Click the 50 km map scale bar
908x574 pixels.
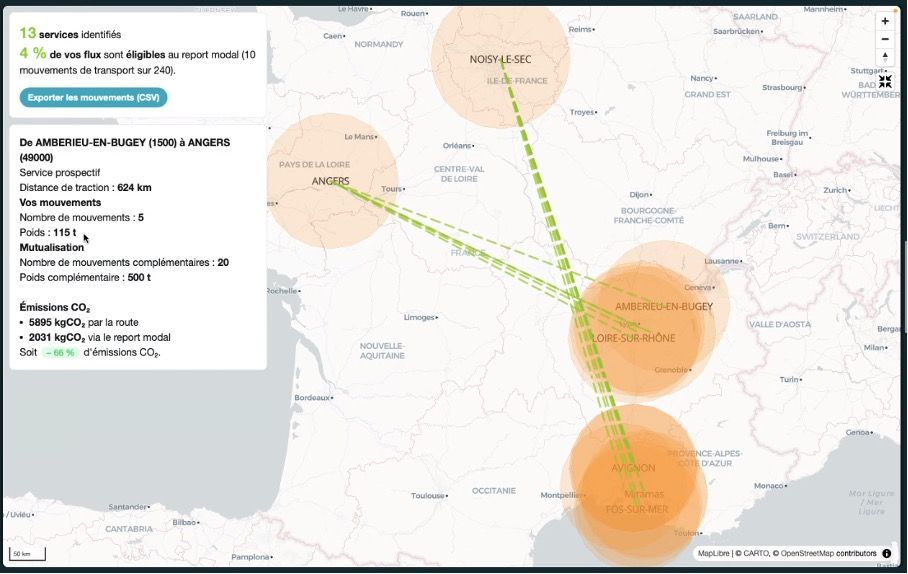[x=27, y=554]
